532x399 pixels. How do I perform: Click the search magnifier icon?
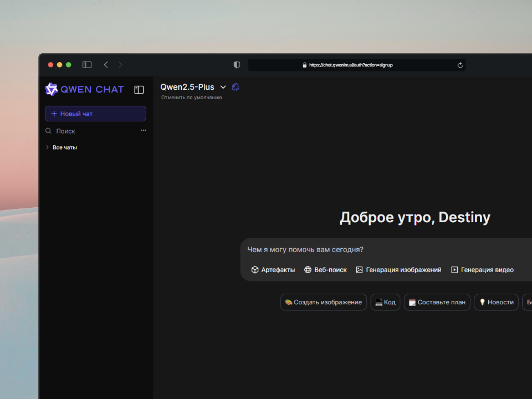(49, 131)
